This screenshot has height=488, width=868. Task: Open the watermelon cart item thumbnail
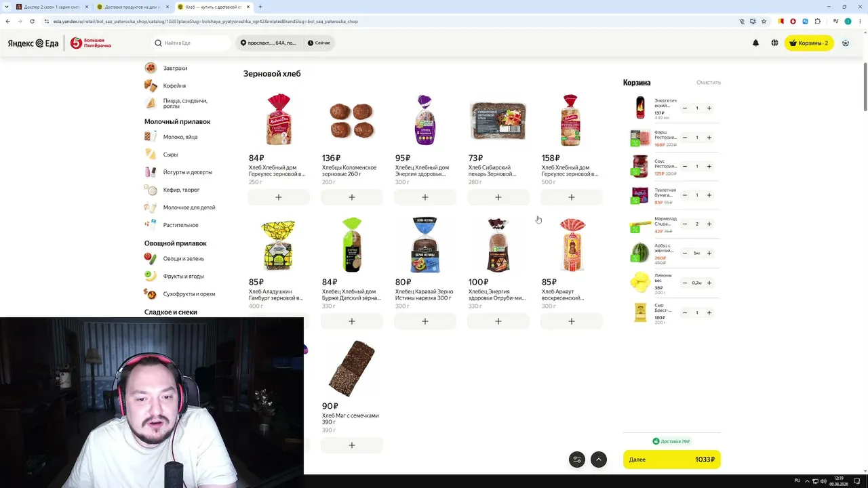point(640,253)
